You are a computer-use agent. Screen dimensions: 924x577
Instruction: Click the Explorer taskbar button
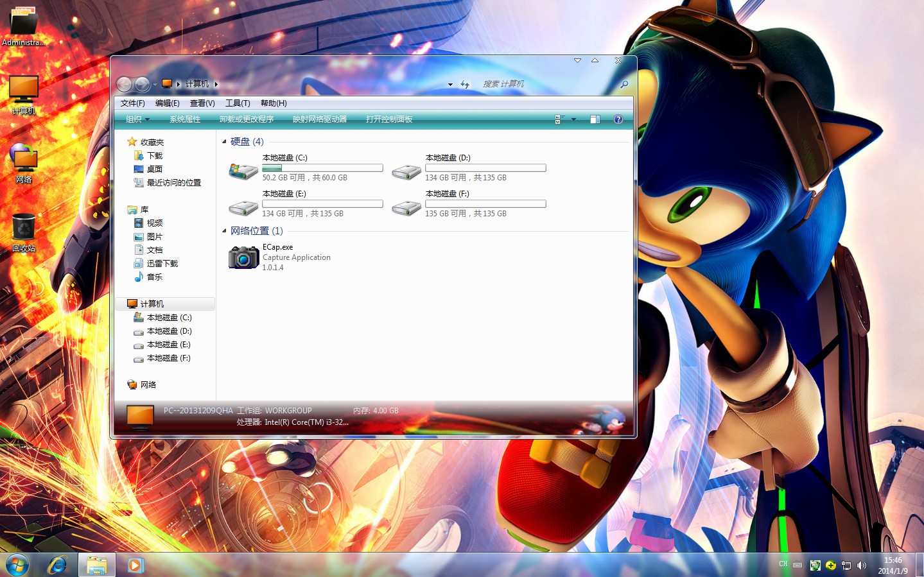97,565
